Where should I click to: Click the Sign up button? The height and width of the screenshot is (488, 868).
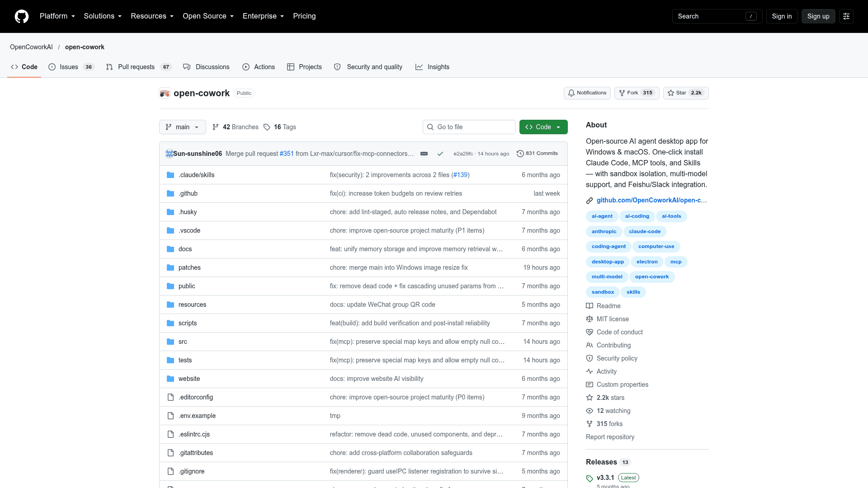pyautogui.click(x=818, y=16)
